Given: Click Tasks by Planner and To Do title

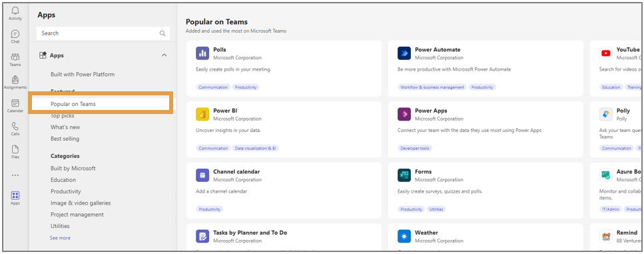Looking at the screenshot, I should (250, 232).
